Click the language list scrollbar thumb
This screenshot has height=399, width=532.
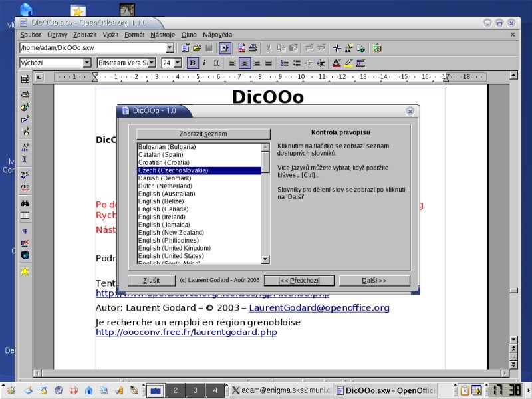[x=265, y=162]
